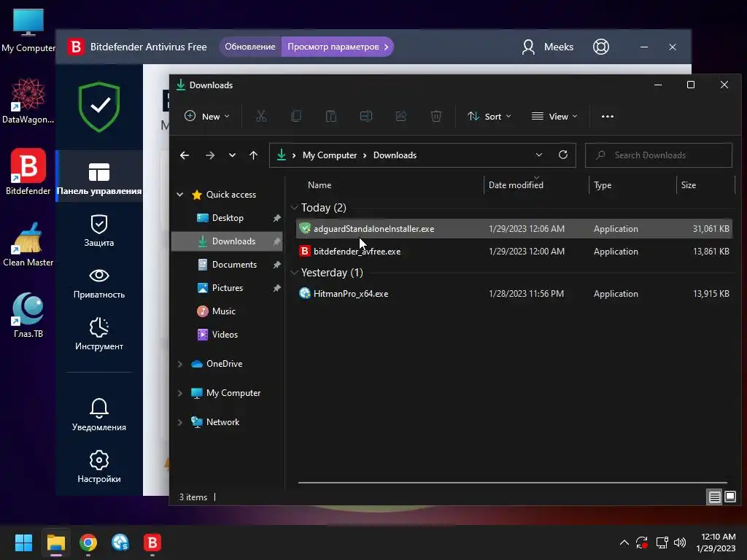The width and height of the screenshot is (747, 560).
Task: Expand the OneDrive tree node
Action: click(180, 364)
